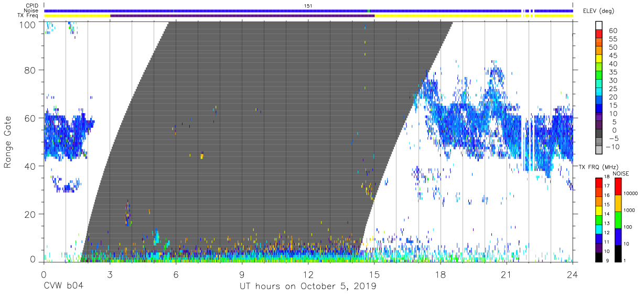
Task: Click the green 100–1000 noise swatch
Action: [x=617, y=220]
